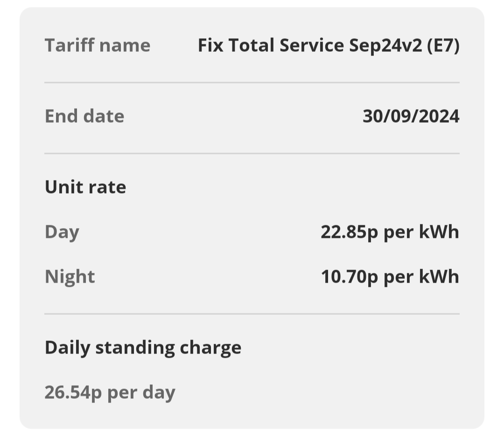Click the "End date" label

coord(84,116)
